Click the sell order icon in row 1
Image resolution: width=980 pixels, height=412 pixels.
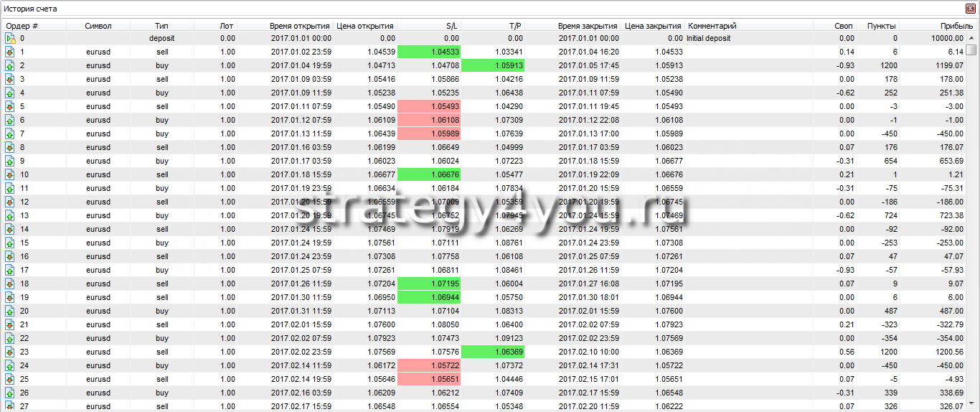(10, 52)
